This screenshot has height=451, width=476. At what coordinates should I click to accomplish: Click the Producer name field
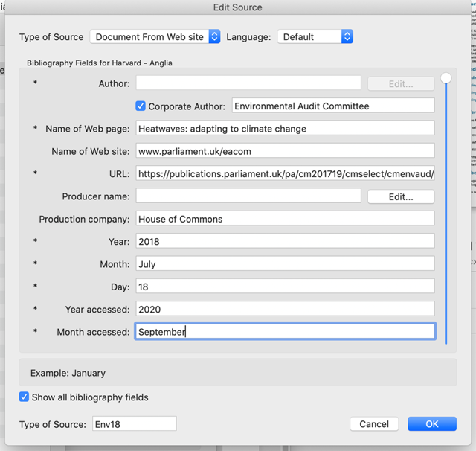[x=248, y=196]
